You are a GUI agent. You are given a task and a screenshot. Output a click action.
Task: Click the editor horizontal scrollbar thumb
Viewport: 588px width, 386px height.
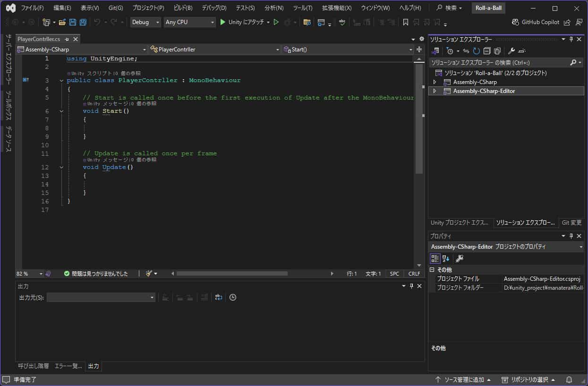click(231, 274)
